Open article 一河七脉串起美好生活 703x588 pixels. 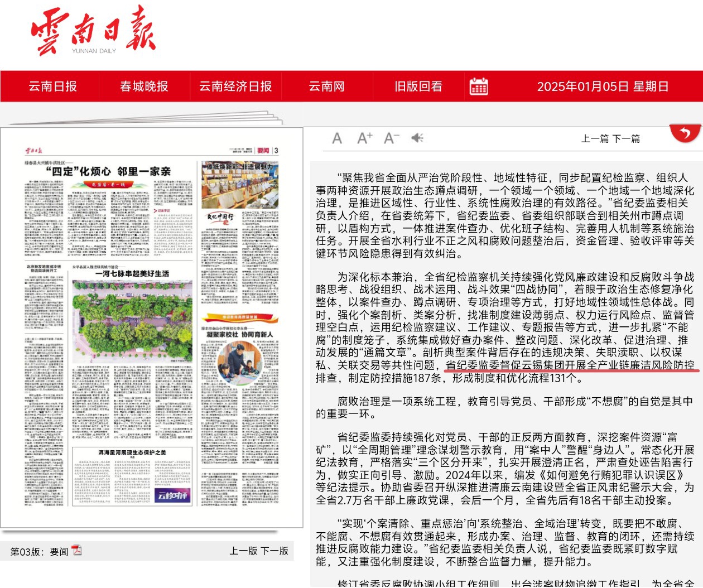point(132,273)
